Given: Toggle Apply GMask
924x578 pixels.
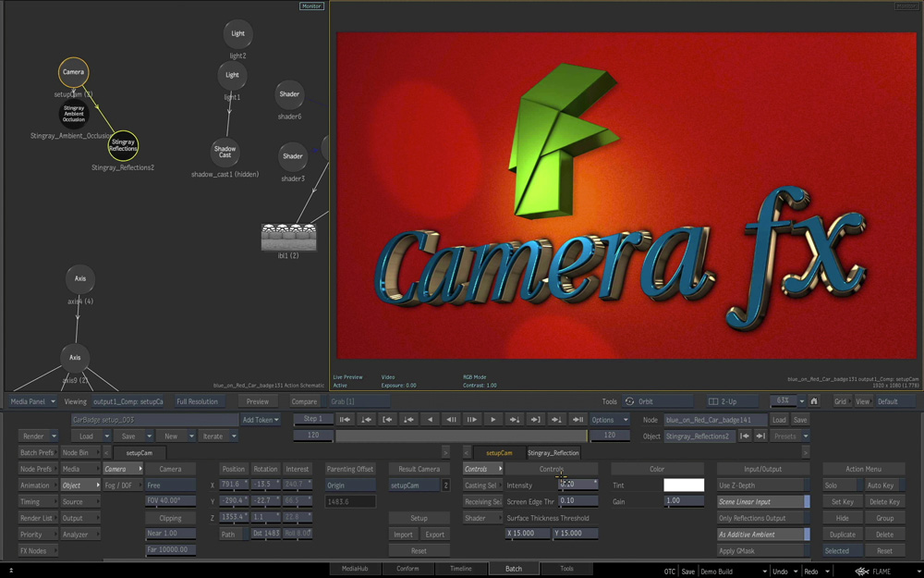Looking at the screenshot, I should [763, 551].
